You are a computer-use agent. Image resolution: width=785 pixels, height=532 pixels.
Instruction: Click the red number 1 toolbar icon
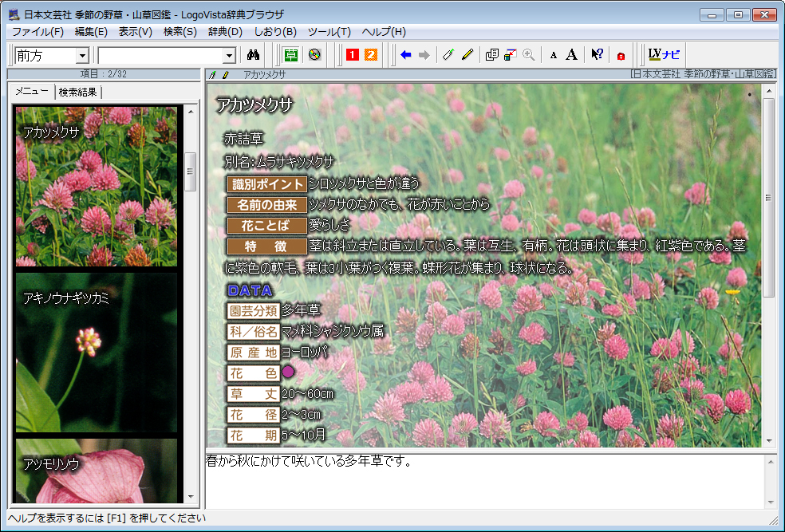tap(352, 55)
